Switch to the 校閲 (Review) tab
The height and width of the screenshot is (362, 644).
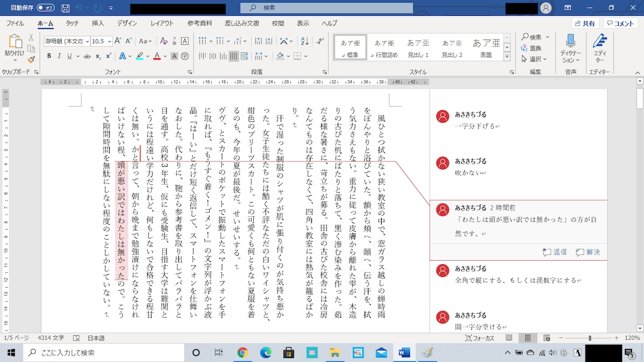(x=278, y=23)
